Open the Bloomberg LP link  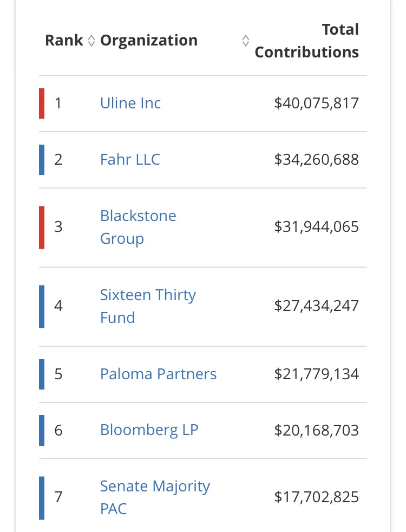tap(149, 430)
